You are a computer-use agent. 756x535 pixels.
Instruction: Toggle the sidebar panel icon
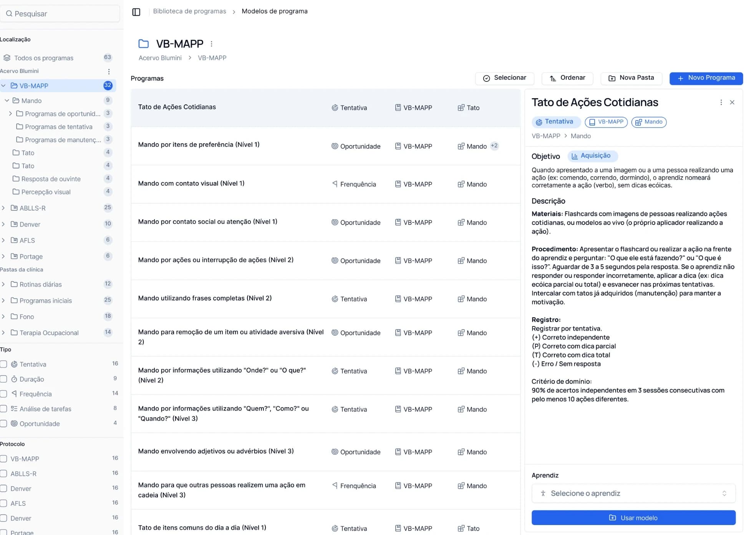136,12
